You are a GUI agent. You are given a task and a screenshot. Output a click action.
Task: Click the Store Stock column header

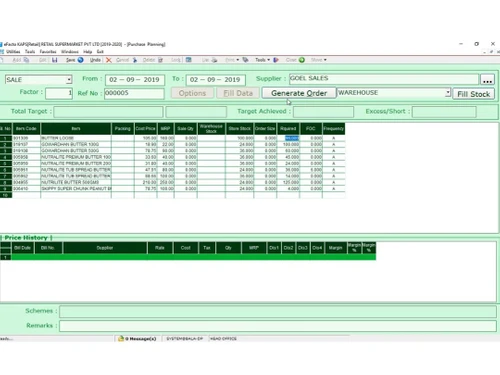coord(240,129)
